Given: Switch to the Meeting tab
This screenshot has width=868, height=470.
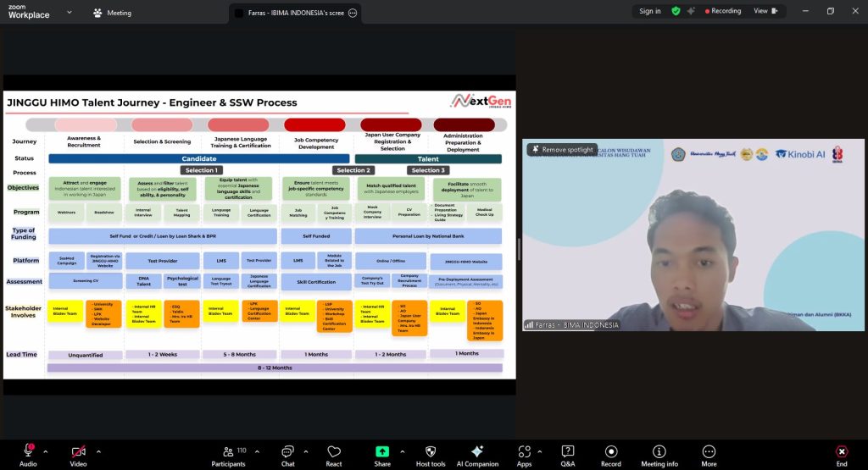Looking at the screenshot, I should coord(112,13).
